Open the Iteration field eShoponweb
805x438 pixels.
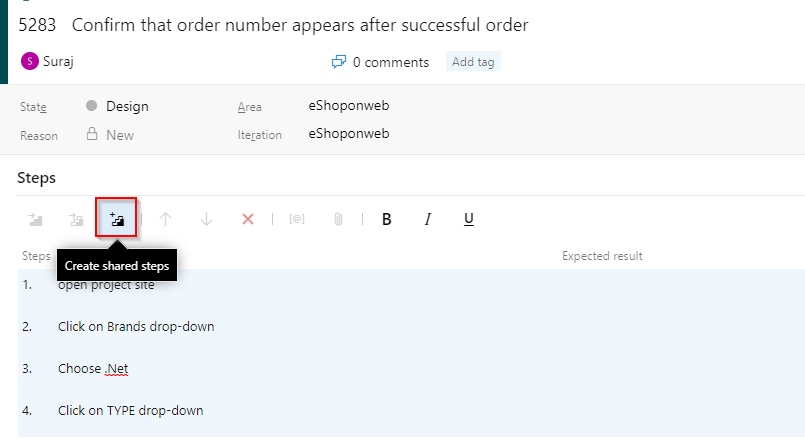[x=349, y=134]
